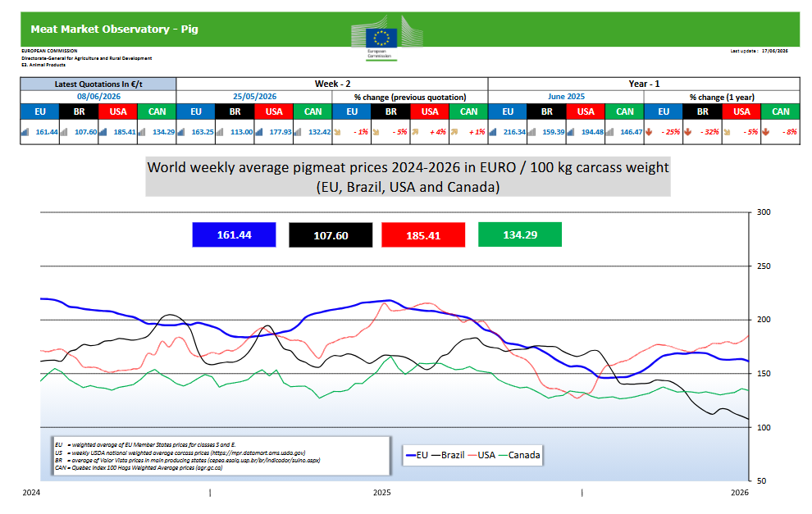The width and height of the screenshot is (812, 514).
Task: Select the +4% USA change value
Action: click(x=438, y=132)
